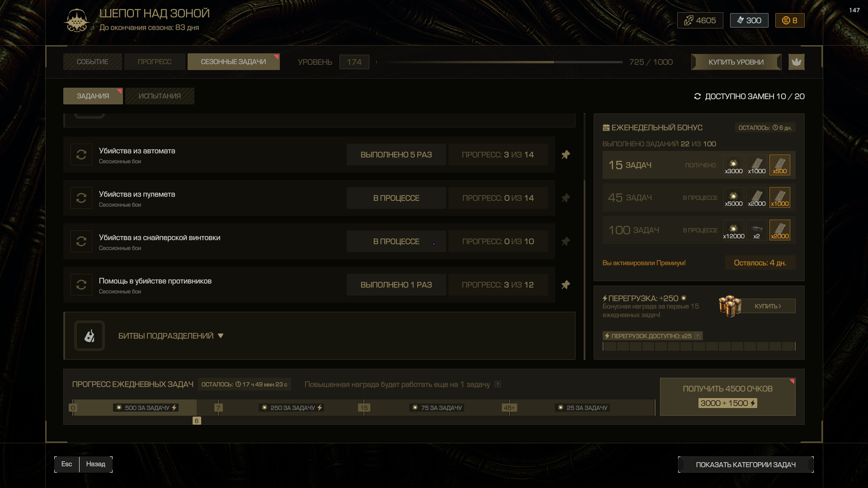The width and height of the screenshot is (868, 488).
Task: Open the 300 currency balance
Action: [749, 20]
